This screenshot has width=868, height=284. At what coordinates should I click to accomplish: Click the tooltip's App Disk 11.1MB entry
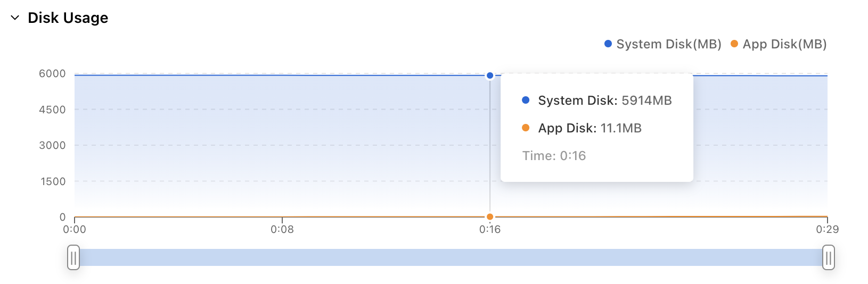click(589, 128)
